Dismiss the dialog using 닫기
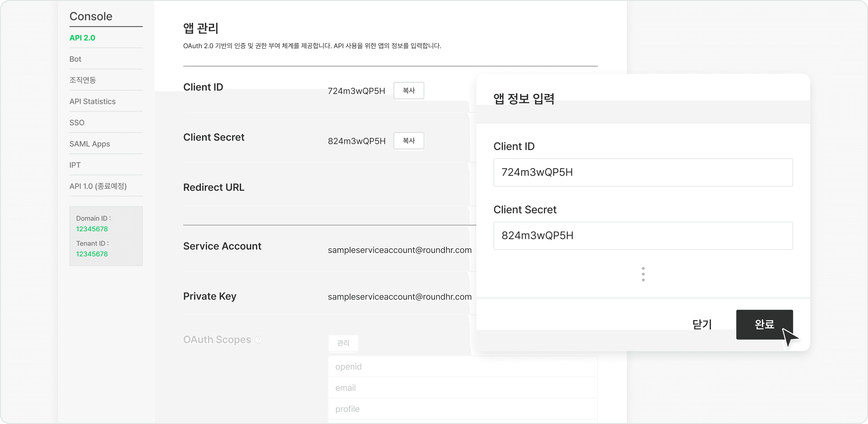Screen dimensions: 868x424 coord(702,324)
